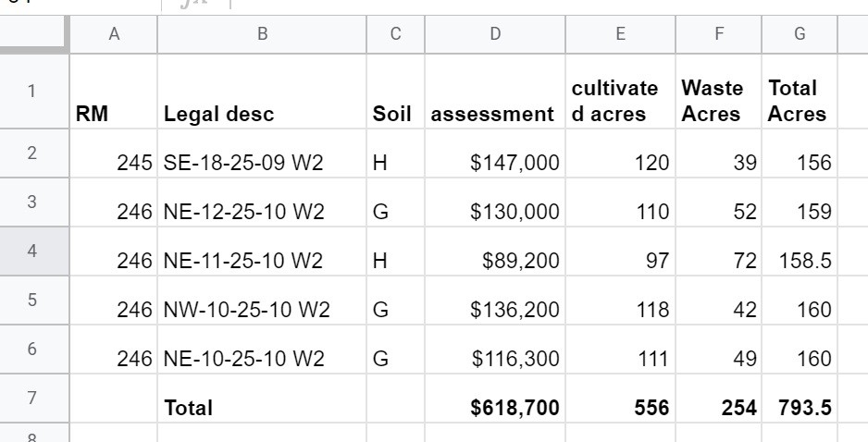
Task: Select cell containing SE-18-25-09 W2
Action: [262, 153]
